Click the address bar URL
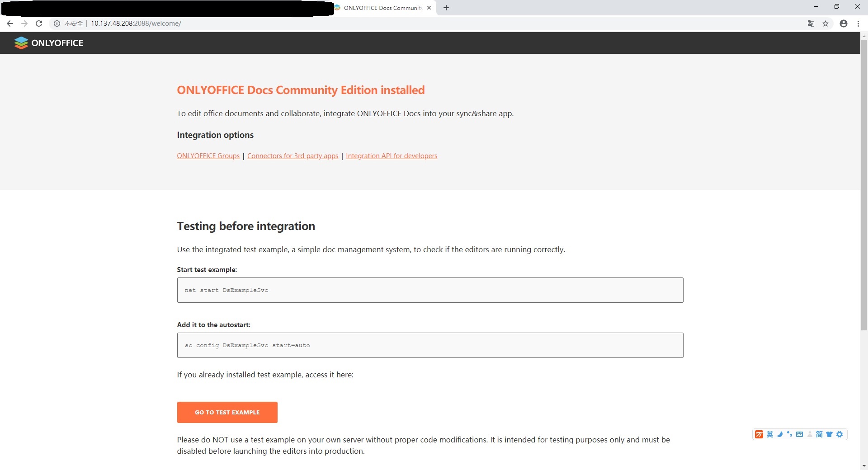The width and height of the screenshot is (868, 470). pyautogui.click(x=136, y=23)
